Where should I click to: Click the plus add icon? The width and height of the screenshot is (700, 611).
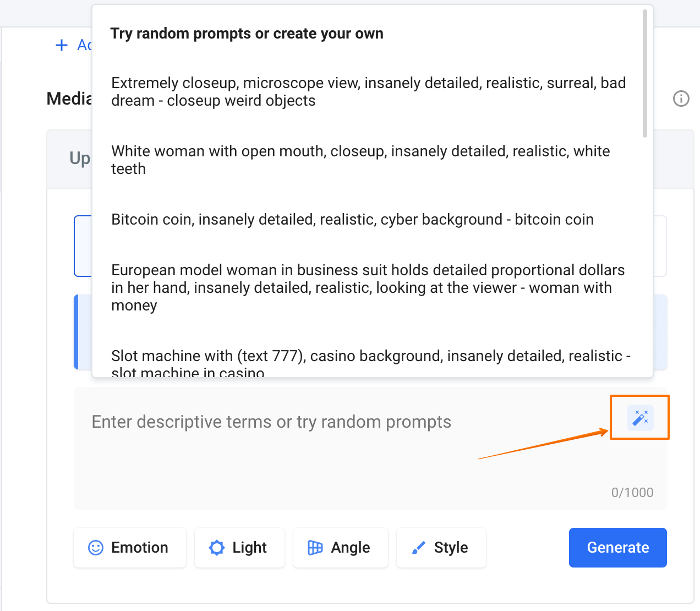[x=62, y=45]
